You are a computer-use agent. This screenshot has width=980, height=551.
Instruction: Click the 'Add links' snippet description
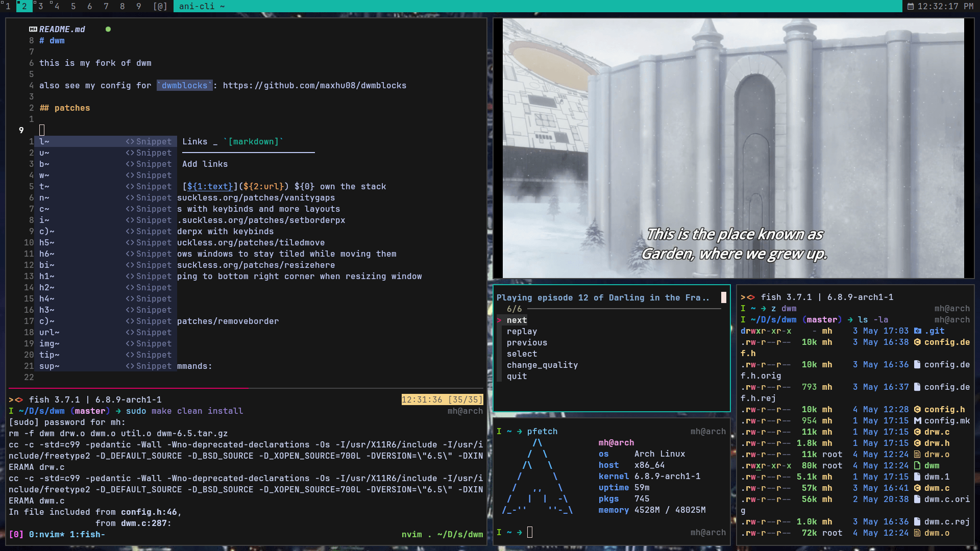click(205, 164)
